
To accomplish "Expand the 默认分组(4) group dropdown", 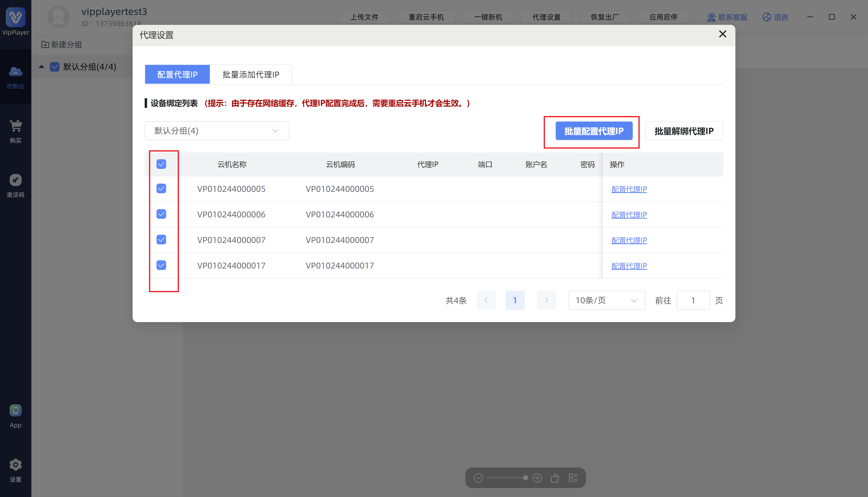I will click(x=217, y=131).
